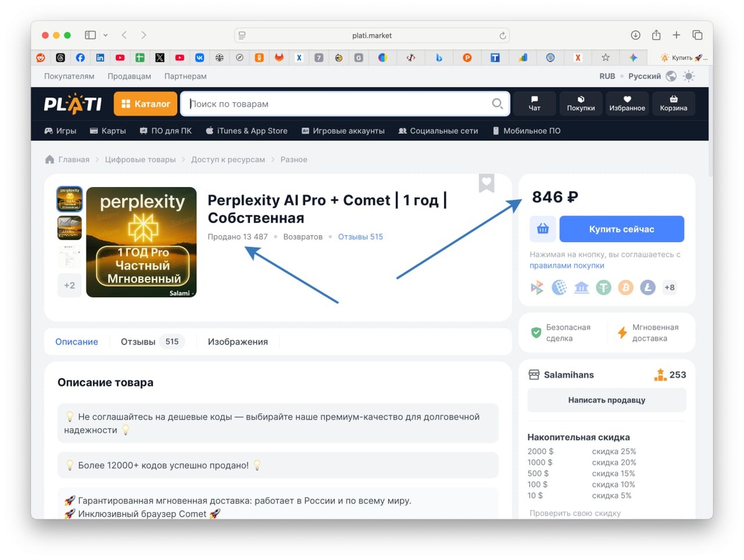744x560 pixels.
Task: Show more payment methods with +8
Action: pyautogui.click(x=670, y=287)
